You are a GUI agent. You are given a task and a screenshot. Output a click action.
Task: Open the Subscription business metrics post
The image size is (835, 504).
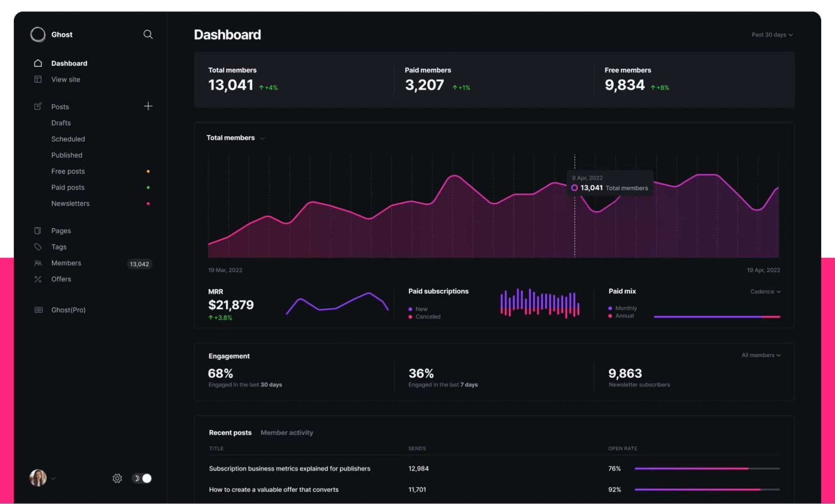[x=289, y=468]
